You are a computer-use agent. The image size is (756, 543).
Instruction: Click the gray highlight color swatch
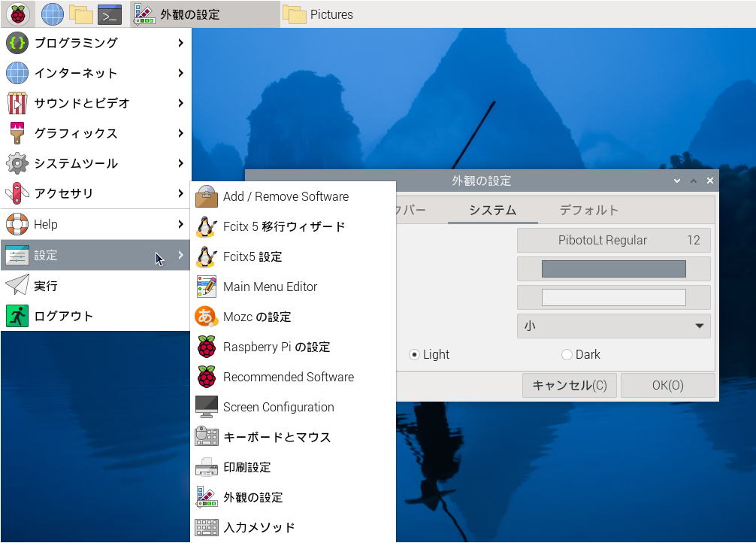(x=613, y=268)
